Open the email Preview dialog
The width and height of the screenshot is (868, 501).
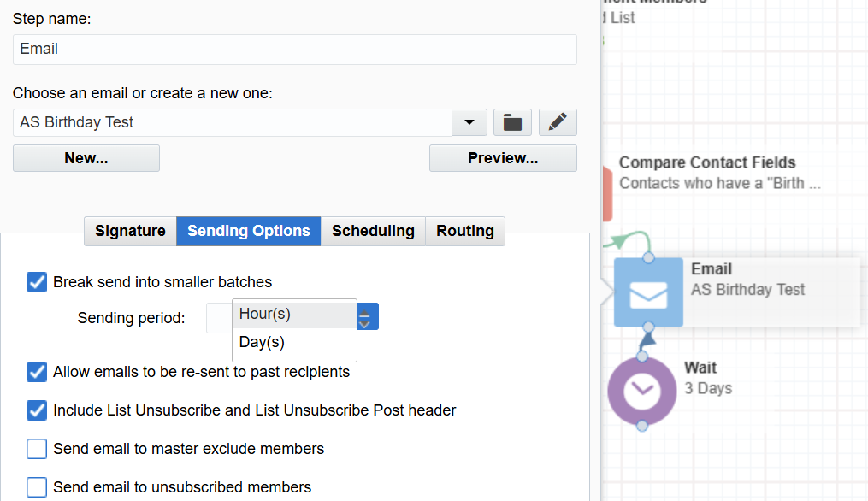coord(503,157)
